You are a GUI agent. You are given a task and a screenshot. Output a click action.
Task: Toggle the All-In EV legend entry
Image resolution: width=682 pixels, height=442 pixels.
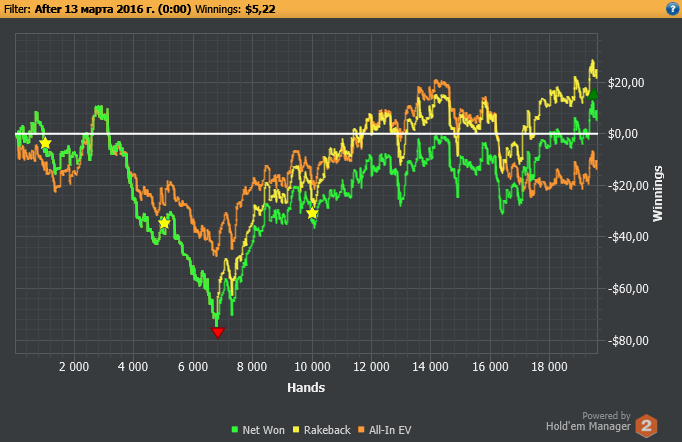pyautogui.click(x=384, y=430)
